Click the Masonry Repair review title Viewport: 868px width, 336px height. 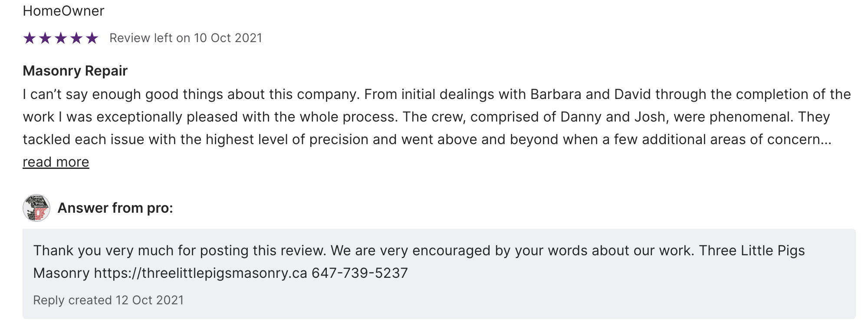[75, 71]
